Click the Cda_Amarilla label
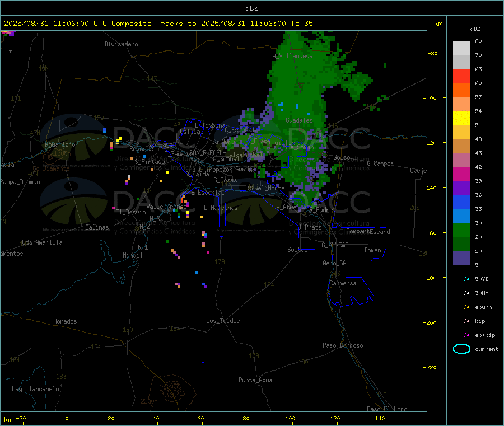504x426 pixels. coord(42,242)
